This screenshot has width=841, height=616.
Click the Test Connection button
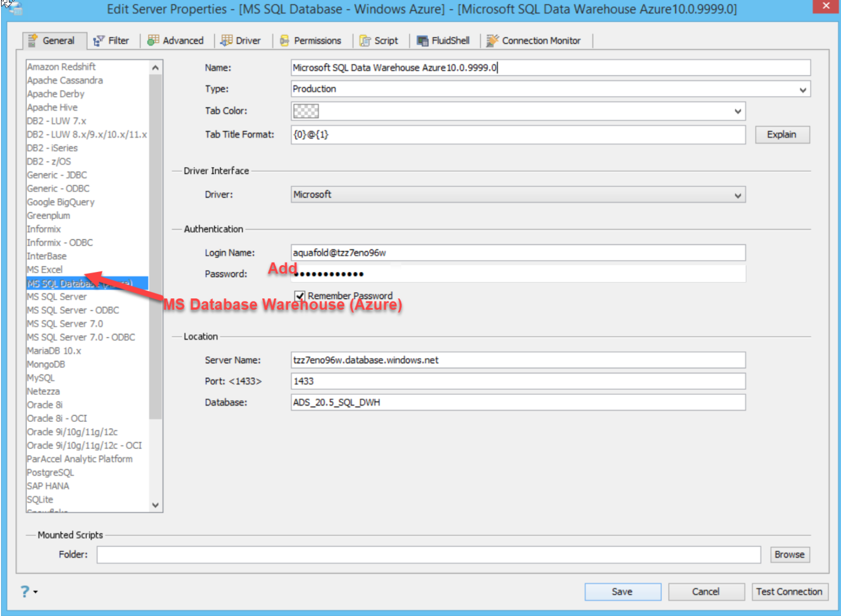pos(790,592)
